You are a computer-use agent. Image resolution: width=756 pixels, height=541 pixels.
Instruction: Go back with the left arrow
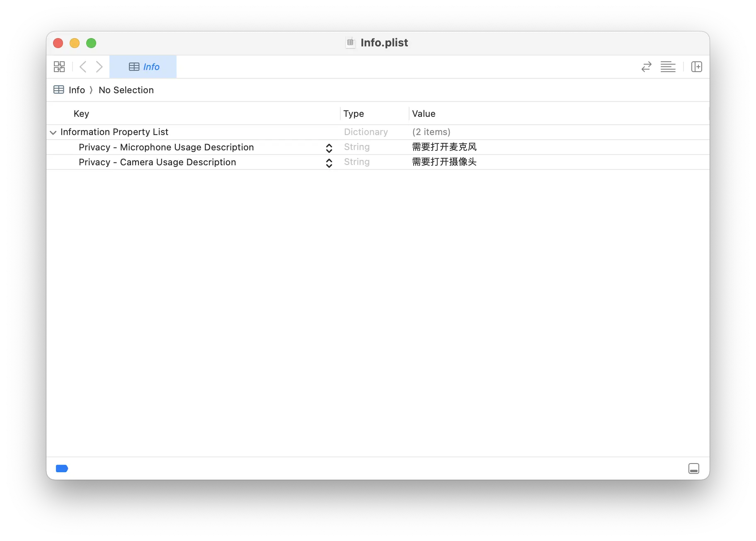click(x=83, y=67)
